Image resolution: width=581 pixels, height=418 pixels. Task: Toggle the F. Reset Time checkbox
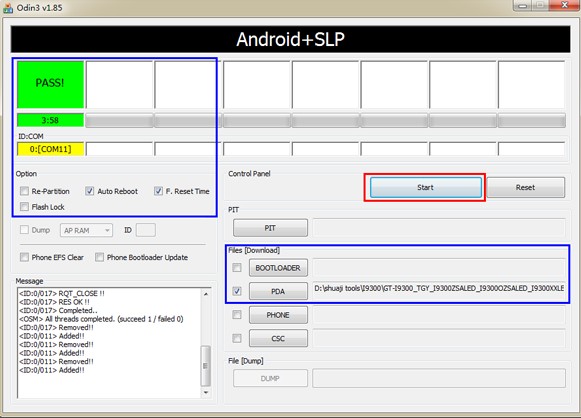pos(158,191)
